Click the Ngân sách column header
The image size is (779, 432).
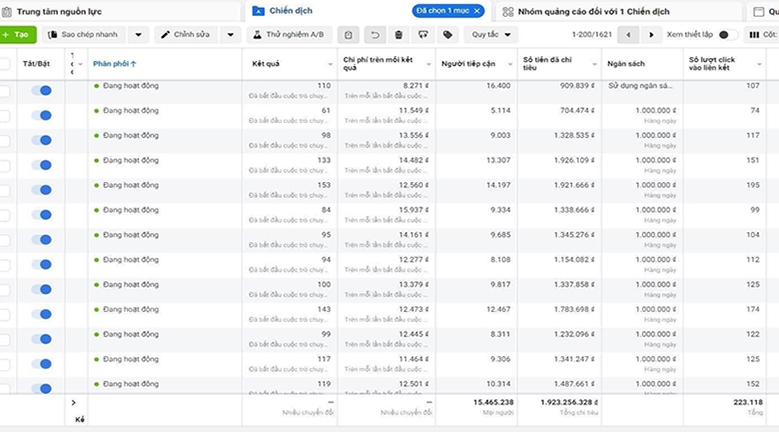[x=626, y=64]
